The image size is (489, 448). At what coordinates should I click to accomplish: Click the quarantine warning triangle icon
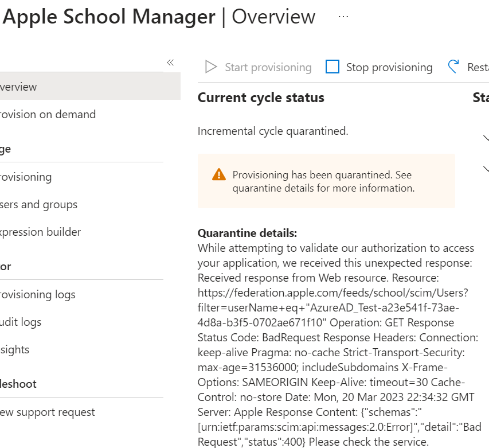pyautogui.click(x=219, y=175)
